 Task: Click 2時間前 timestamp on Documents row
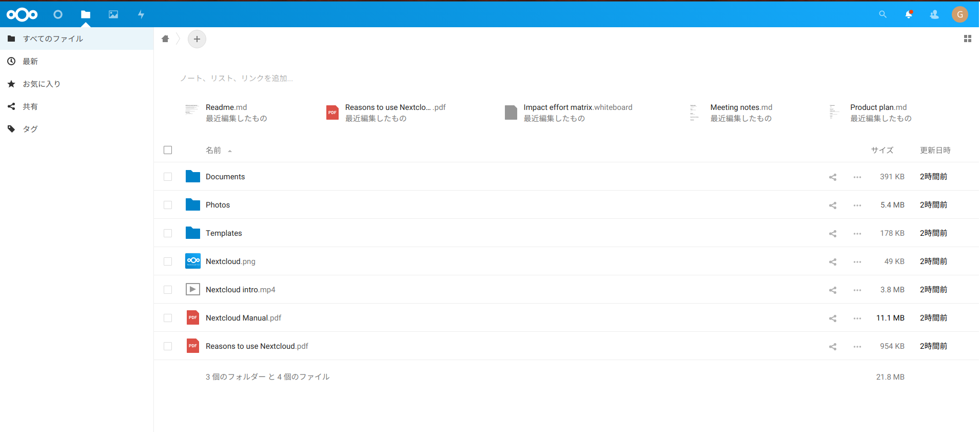coord(933,177)
